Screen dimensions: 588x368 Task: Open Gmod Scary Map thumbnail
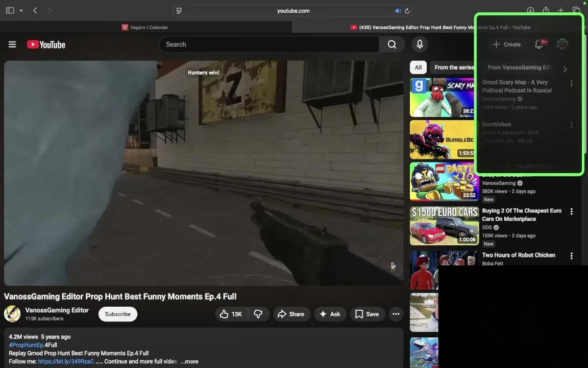pyautogui.click(x=444, y=98)
